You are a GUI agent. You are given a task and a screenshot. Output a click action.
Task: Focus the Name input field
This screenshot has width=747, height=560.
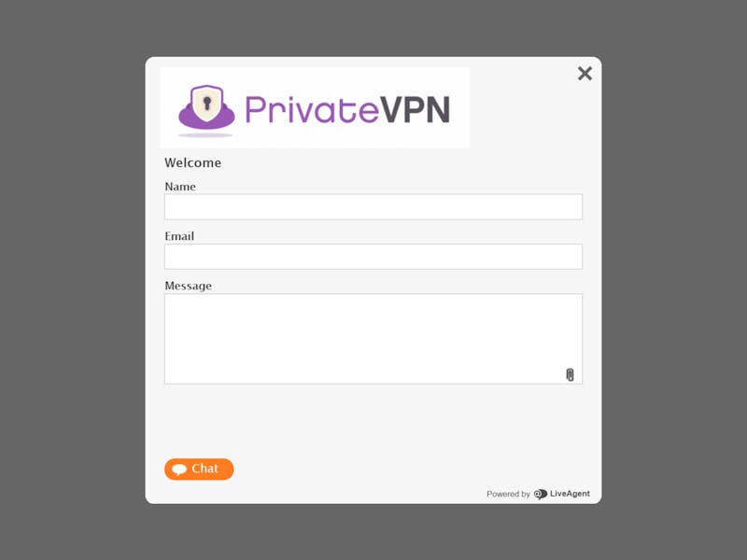[x=373, y=206]
